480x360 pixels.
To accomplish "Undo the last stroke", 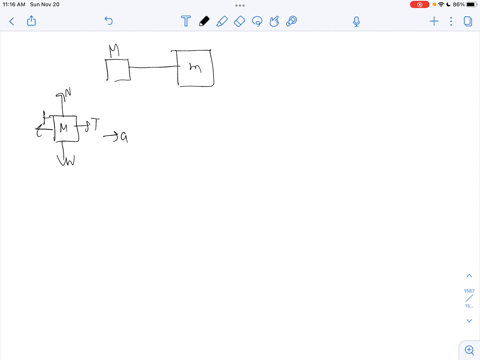I will tap(109, 21).
